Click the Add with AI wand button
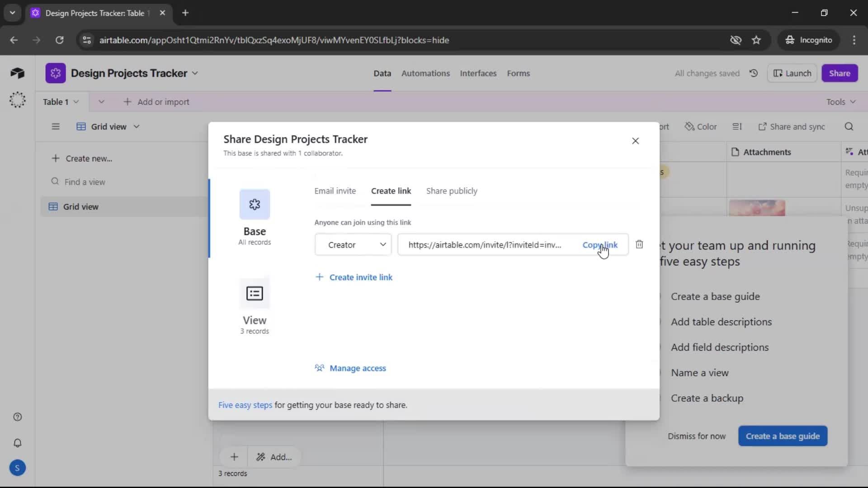Viewport: 868px width, 488px height. click(274, 457)
